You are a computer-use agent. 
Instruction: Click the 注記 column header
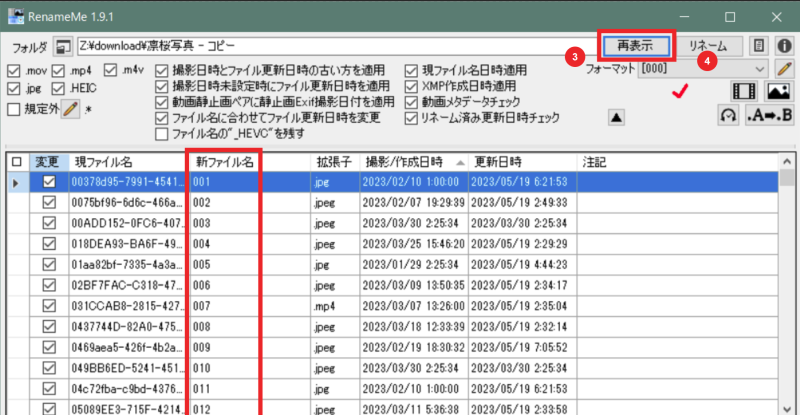(x=677, y=162)
